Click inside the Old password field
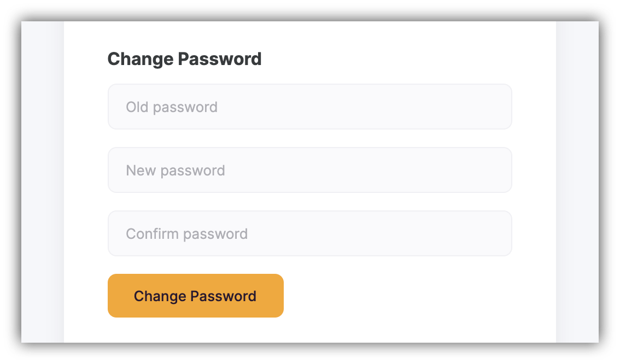620x364 pixels. point(310,107)
